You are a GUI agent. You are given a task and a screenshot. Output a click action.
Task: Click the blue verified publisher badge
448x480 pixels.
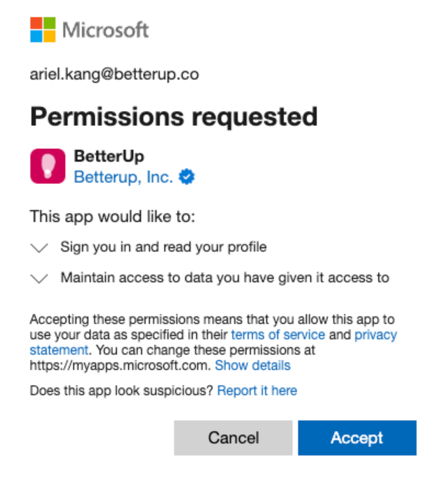point(187,177)
